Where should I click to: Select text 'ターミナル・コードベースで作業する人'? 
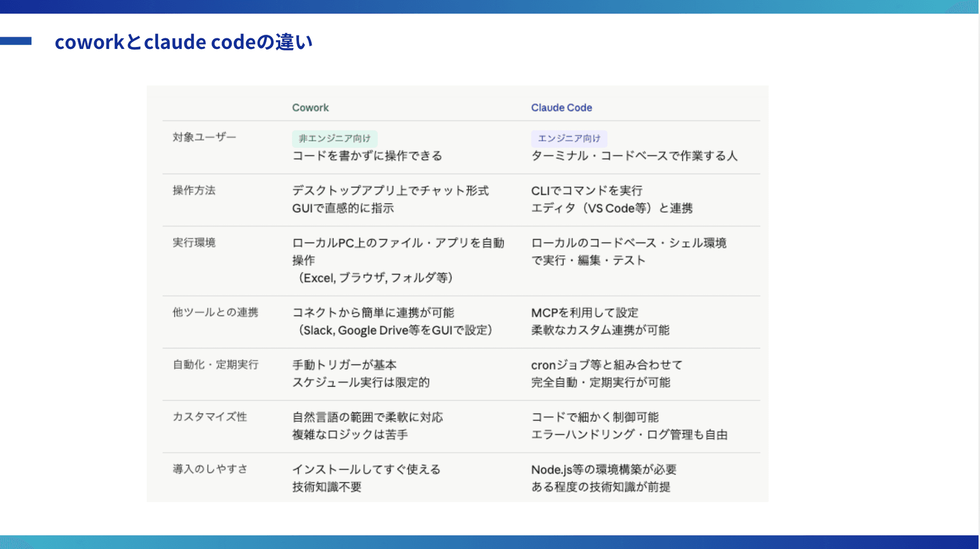tap(634, 156)
